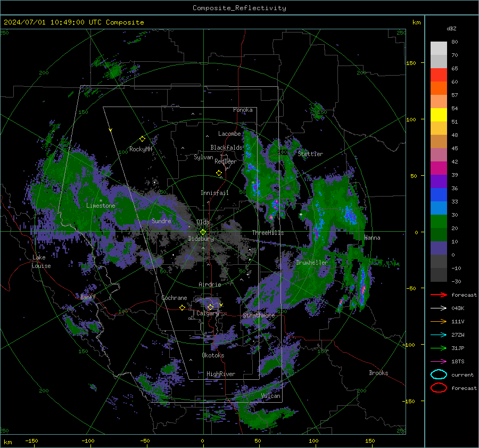
Task: Click the 18TS legend text
Action: coord(458,362)
